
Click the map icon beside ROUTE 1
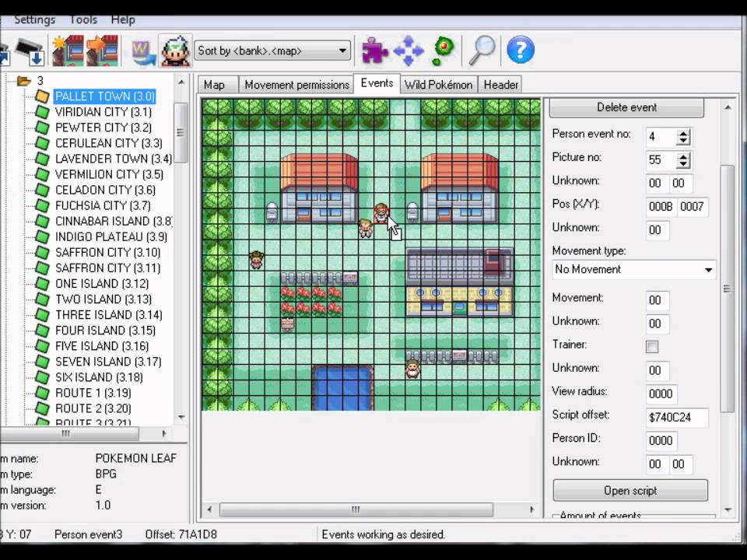tap(42, 393)
